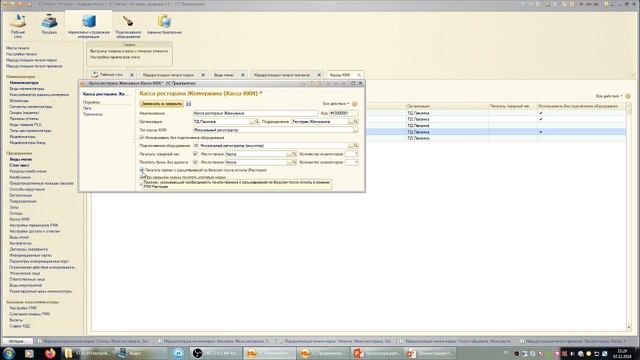Select the Кассы ККМ tab

pos(340,75)
